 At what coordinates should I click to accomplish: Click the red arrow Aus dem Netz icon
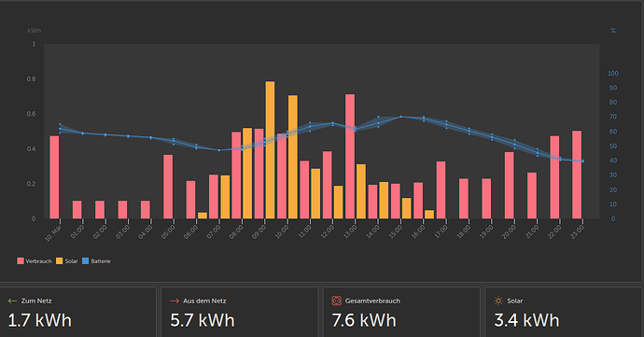[x=175, y=302]
